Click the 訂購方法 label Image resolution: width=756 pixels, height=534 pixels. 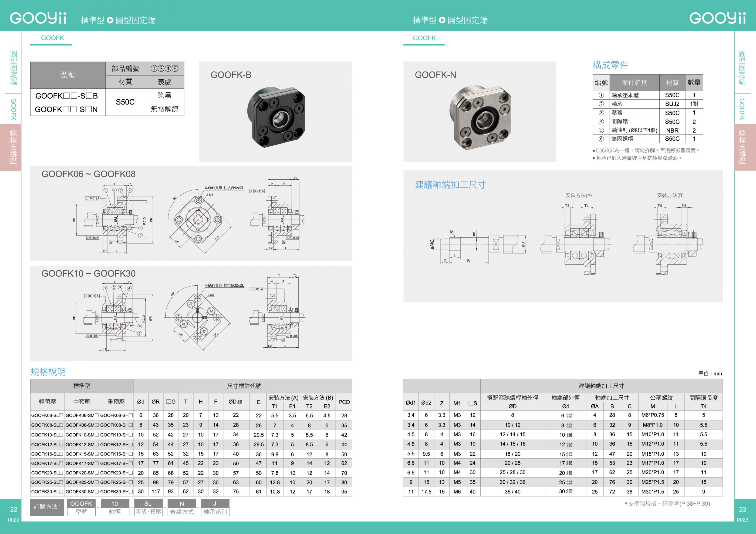(x=47, y=507)
